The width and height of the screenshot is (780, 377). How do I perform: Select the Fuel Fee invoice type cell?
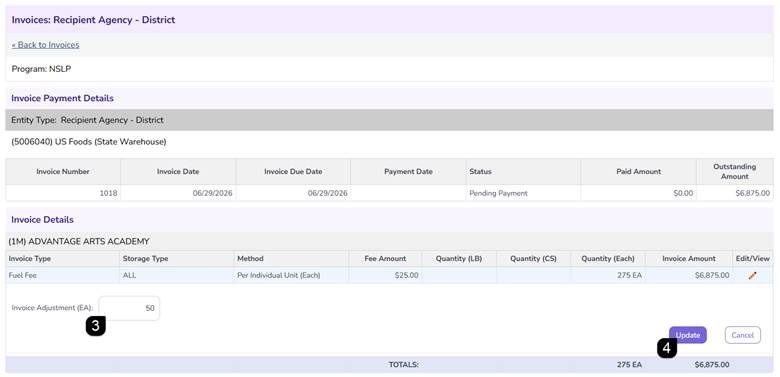pos(62,275)
